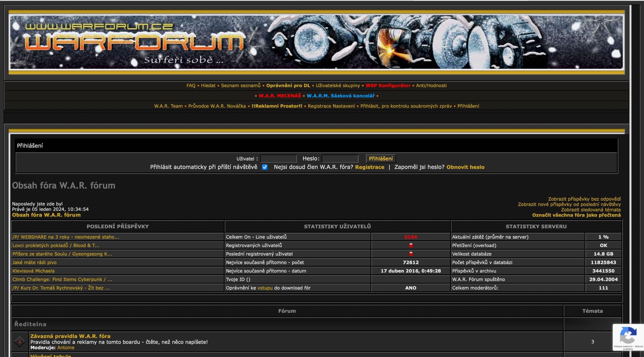Click Obnovit heslo link
This screenshot has width=644, height=357.
pos(465,167)
